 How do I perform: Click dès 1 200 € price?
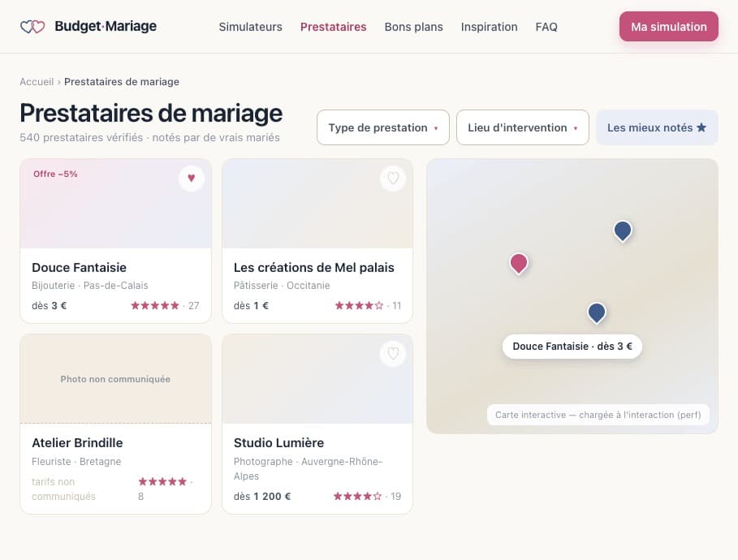pyautogui.click(x=262, y=497)
